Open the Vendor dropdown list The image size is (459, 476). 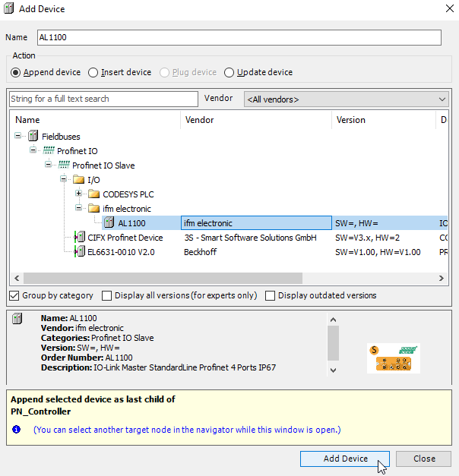(x=347, y=99)
